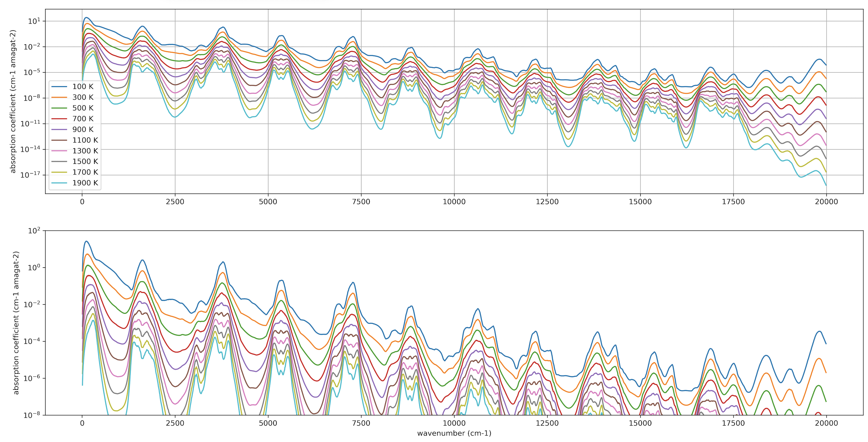Click the pink line swatch for 1300 K
868x442 pixels.
pyautogui.click(x=59, y=151)
